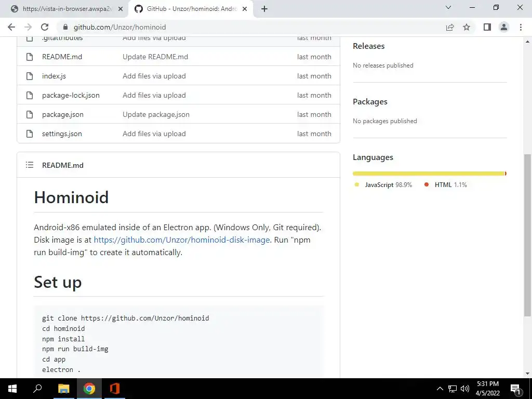Viewport: 532px width, 399px height.
Task: Open Releases section heading
Action: [x=369, y=46]
